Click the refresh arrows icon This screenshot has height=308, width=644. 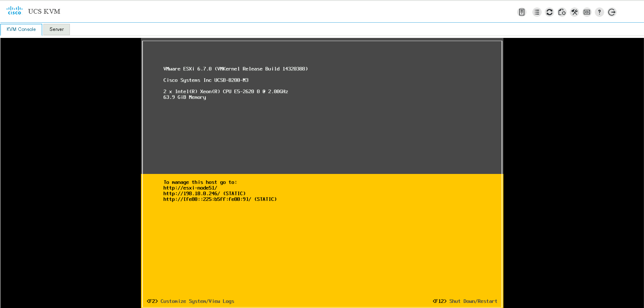click(549, 12)
